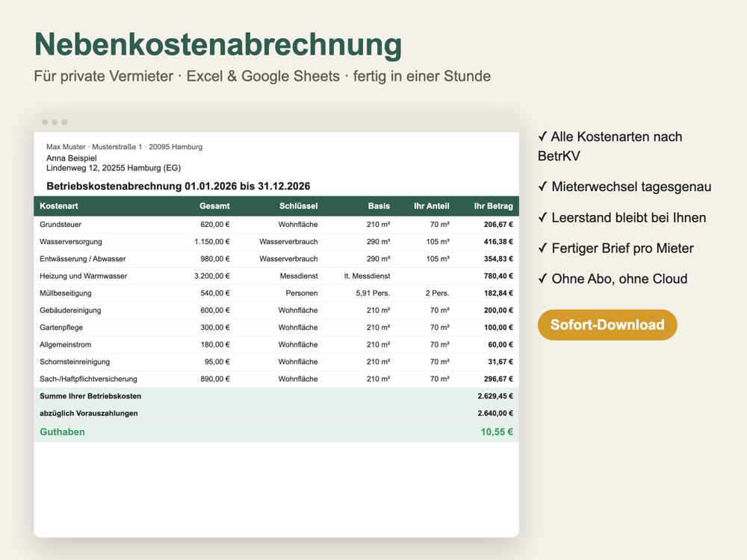This screenshot has height=560, width=747.
Task: Click the Grundsteuer total 620,00 €
Action: [x=215, y=224]
